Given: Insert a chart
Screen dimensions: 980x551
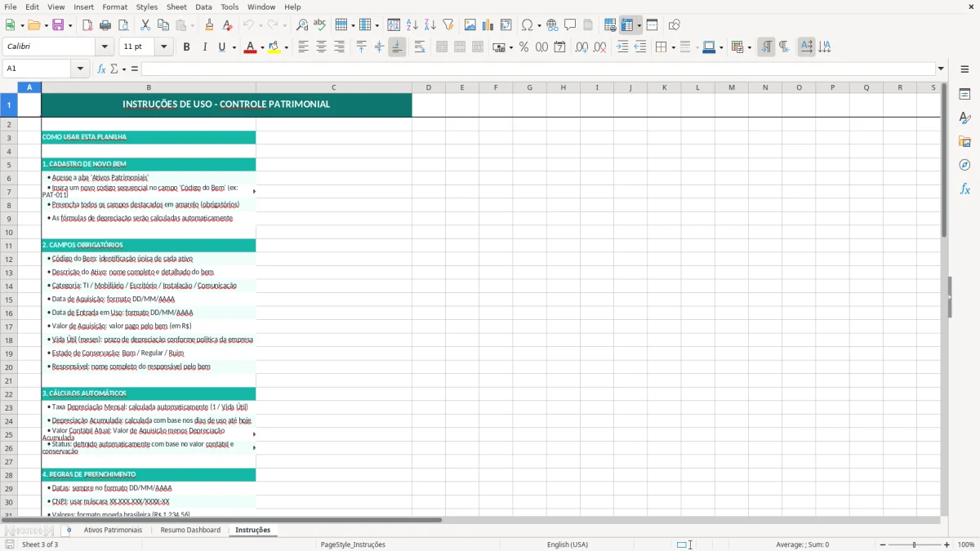Looking at the screenshot, I should (x=488, y=25).
